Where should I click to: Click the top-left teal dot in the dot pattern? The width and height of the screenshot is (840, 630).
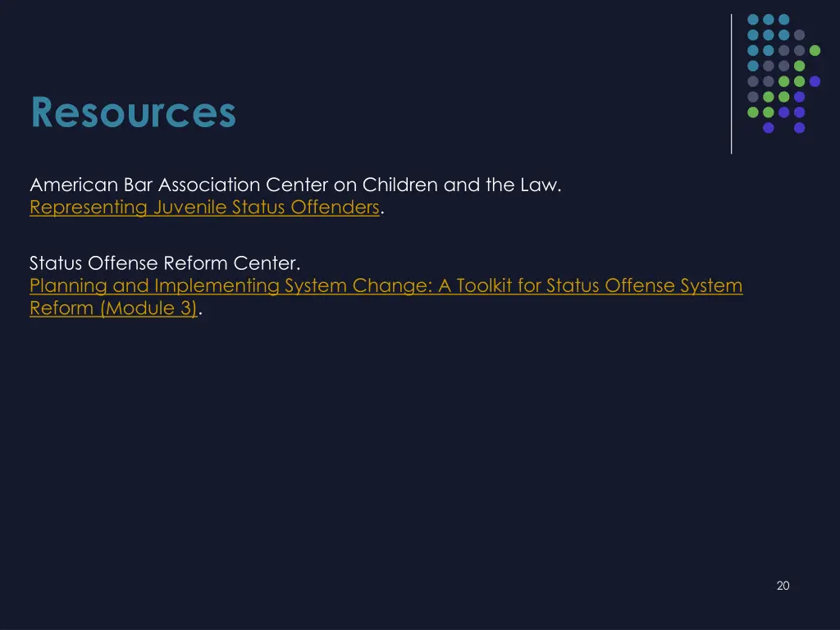(752, 19)
